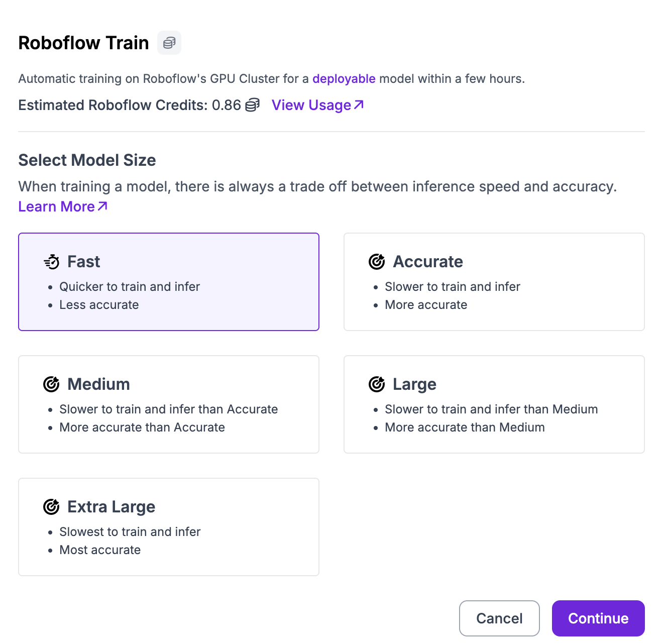Choose the Accurate model size card

[494, 282]
